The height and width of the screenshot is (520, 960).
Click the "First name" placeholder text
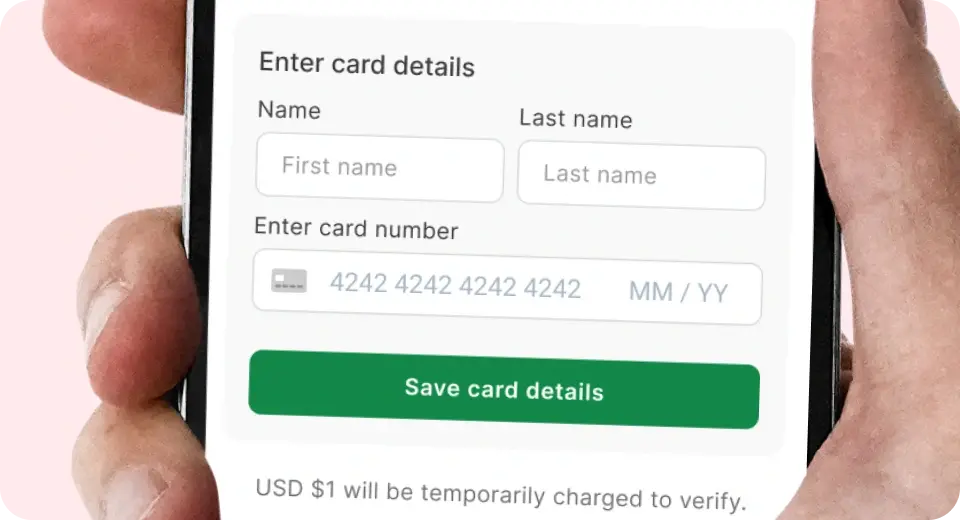click(x=339, y=167)
